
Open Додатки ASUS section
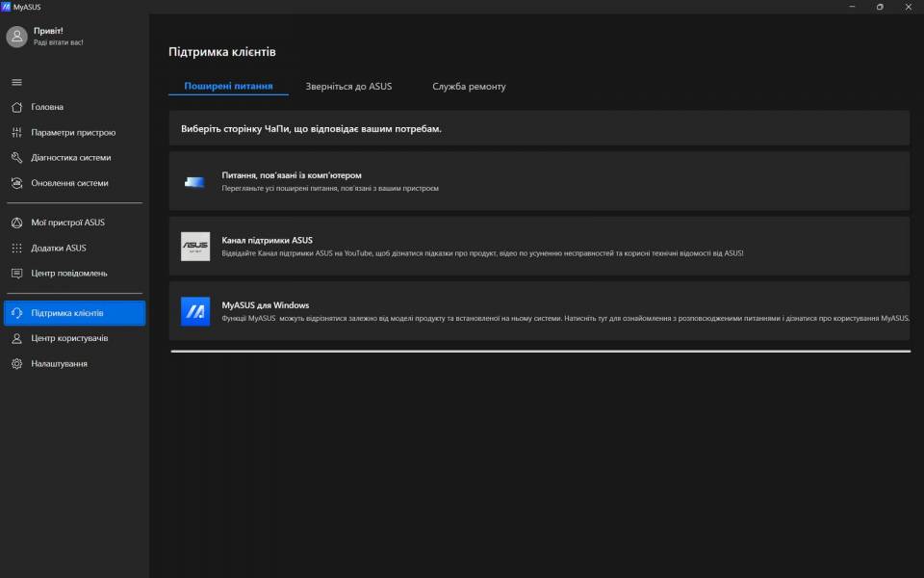[74, 248]
